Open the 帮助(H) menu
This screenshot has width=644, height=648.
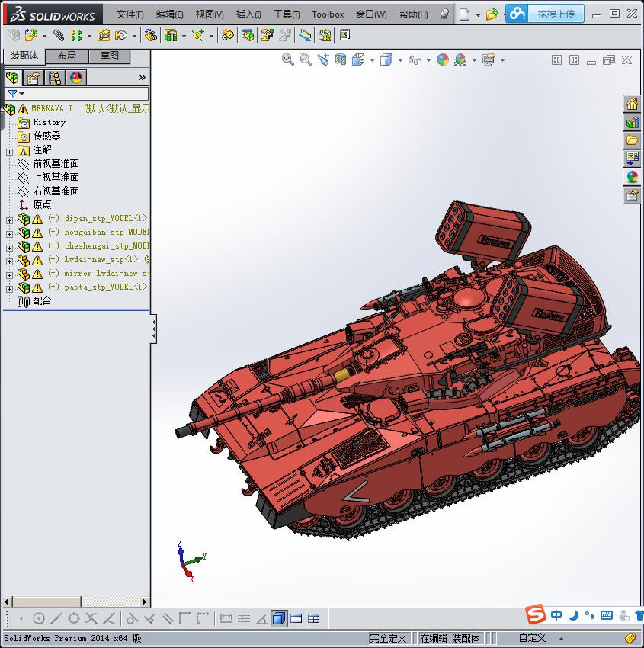414,14
